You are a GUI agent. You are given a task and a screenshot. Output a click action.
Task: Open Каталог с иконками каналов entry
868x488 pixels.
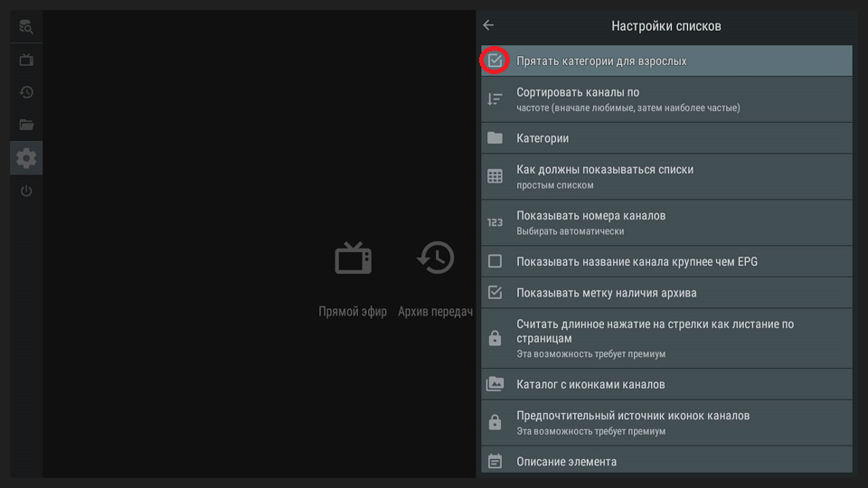(x=666, y=384)
